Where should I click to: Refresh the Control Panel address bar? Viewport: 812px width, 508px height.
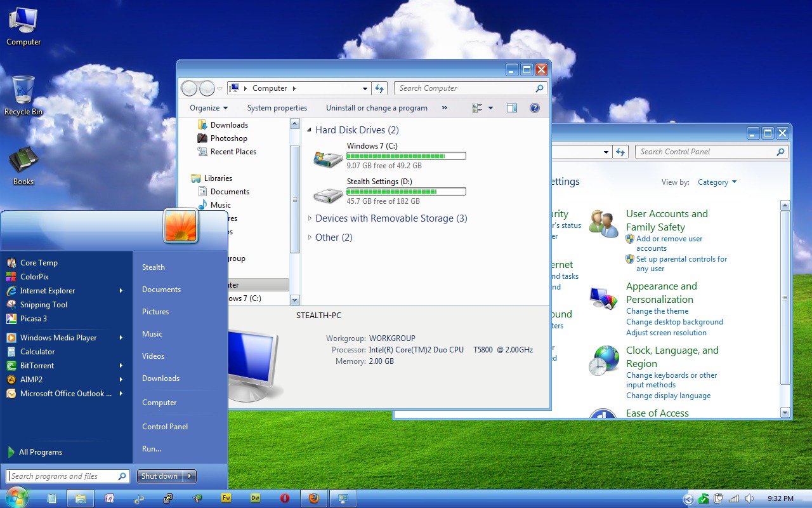coord(620,152)
